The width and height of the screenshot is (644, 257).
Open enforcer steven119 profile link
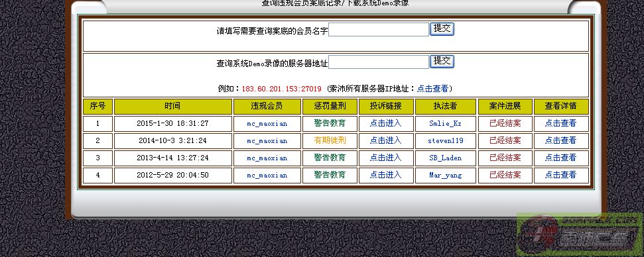point(445,140)
